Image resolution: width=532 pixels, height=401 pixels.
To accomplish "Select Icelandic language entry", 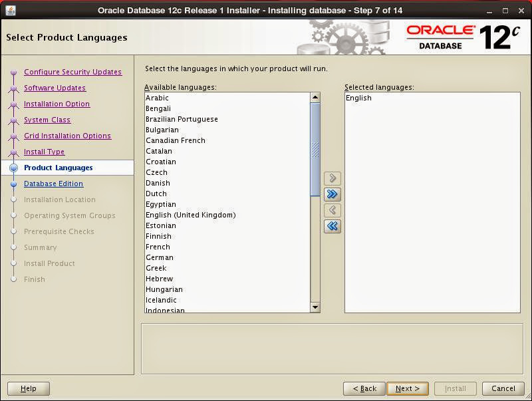I will point(227,300).
